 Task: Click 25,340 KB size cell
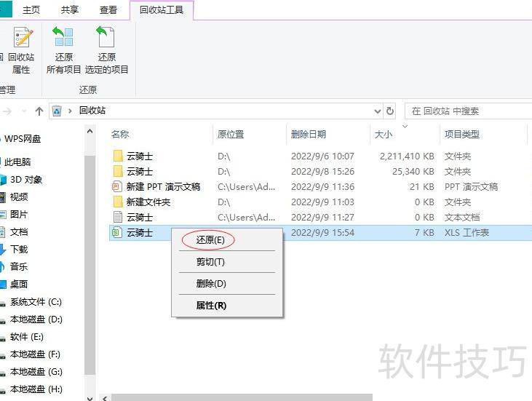[x=413, y=172]
